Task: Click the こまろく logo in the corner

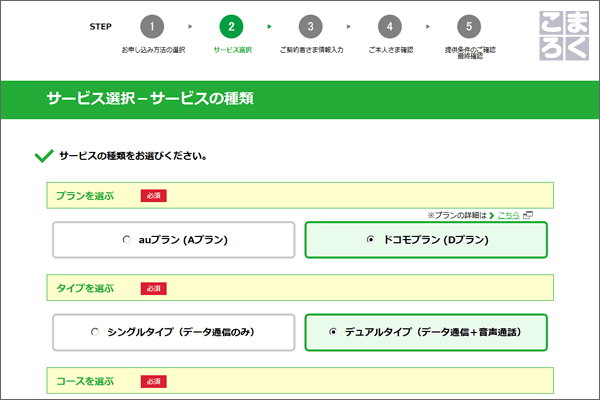Action: point(564,36)
